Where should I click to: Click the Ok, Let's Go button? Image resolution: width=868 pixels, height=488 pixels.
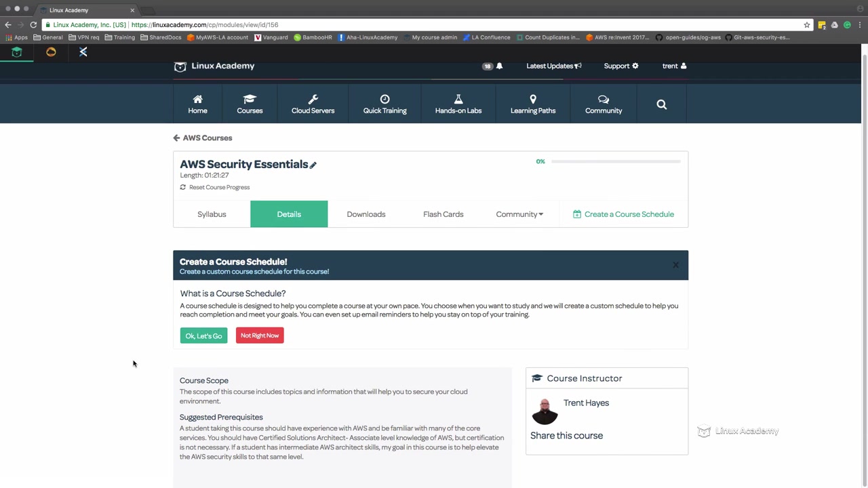[203, 335]
